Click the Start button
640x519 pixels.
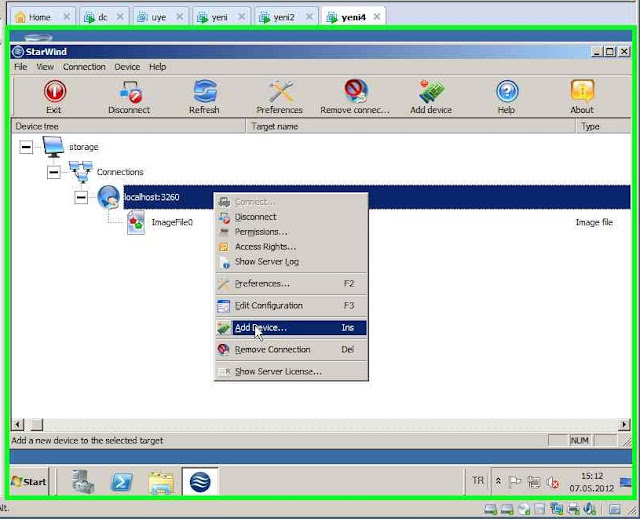pyautogui.click(x=29, y=482)
